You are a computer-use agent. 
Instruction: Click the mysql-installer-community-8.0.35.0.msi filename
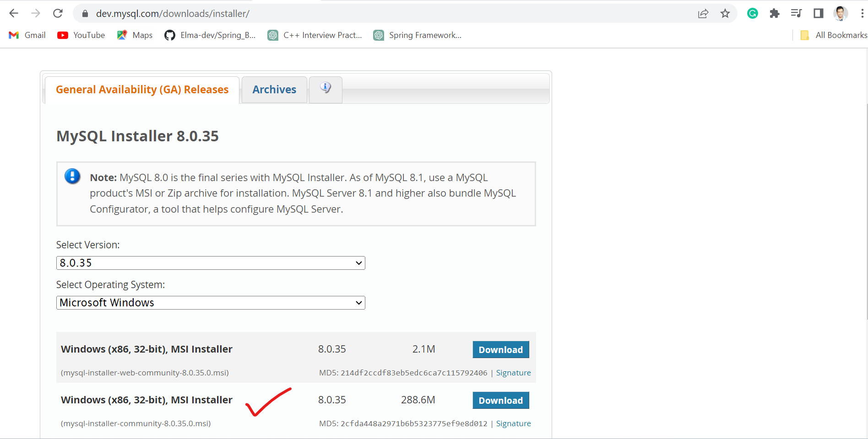coord(136,423)
